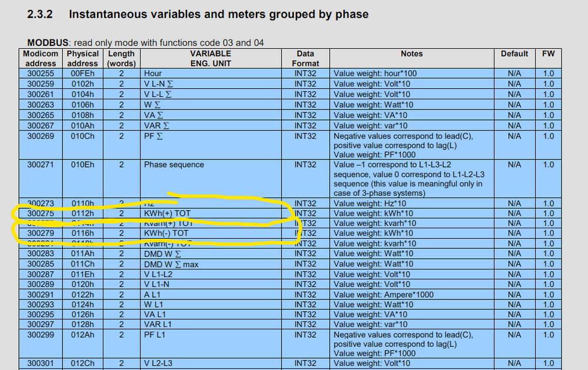
Task: Select the PF L1 variable cell
Action: (153, 335)
